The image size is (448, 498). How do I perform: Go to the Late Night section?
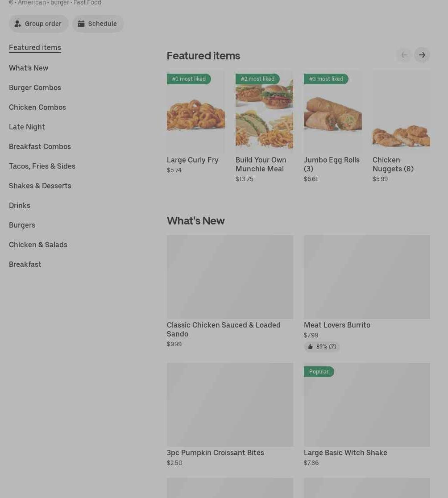(27, 127)
